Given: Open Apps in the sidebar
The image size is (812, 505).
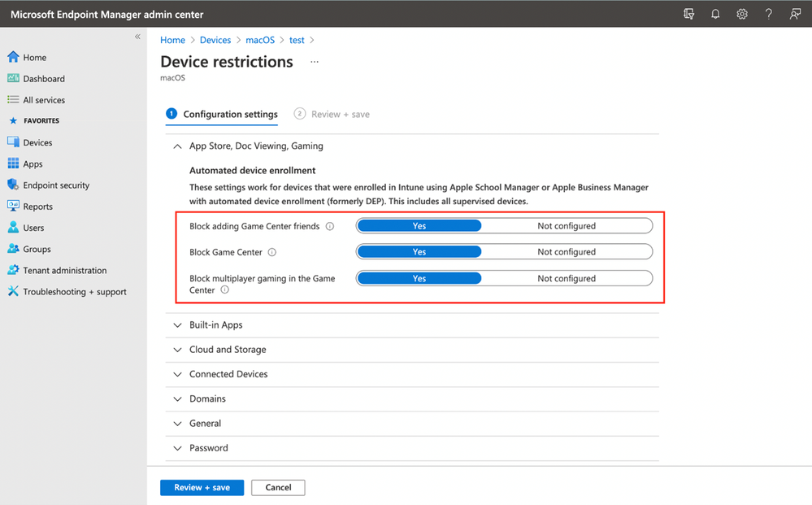Looking at the screenshot, I should (x=33, y=164).
